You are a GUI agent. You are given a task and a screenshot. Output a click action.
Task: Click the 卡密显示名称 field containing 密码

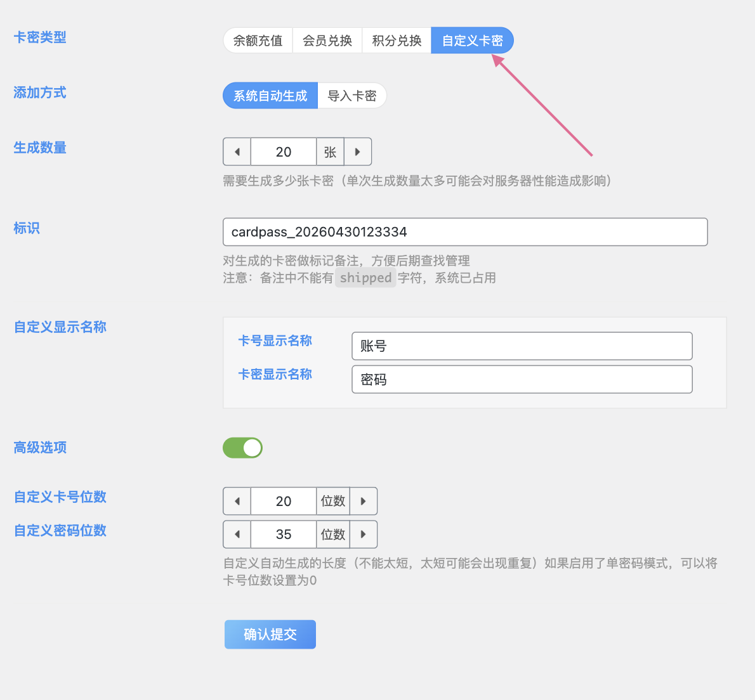522,380
